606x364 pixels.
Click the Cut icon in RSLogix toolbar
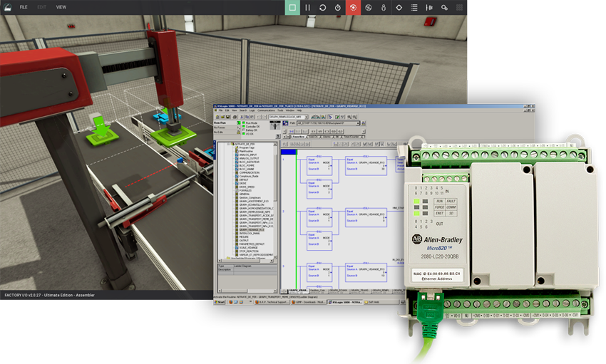point(242,117)
